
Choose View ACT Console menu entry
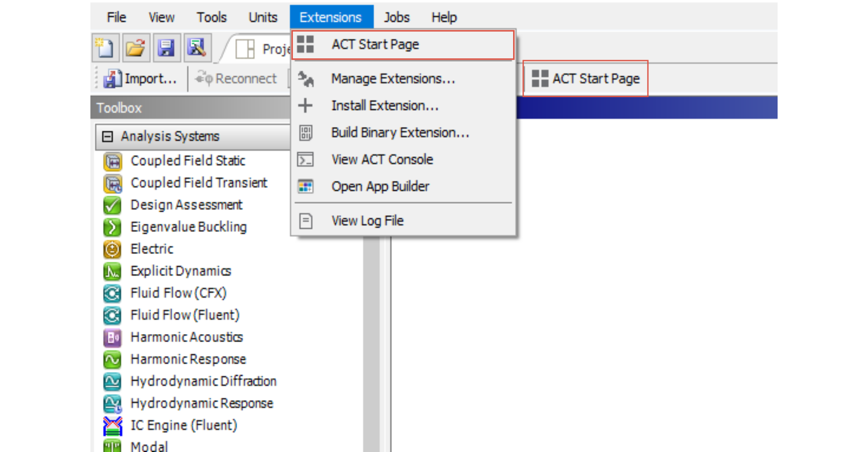[x=403, y=160]
